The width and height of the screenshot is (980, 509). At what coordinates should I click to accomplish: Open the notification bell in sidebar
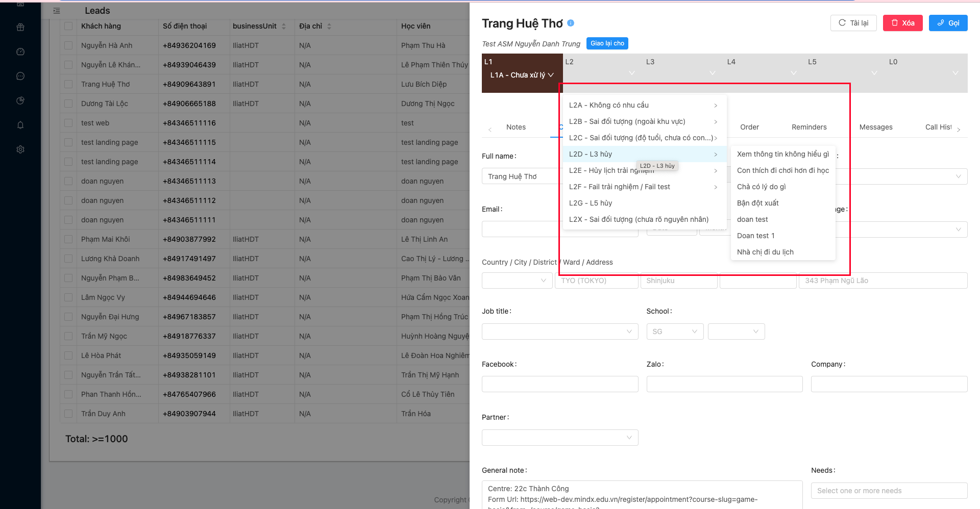[20, 125]
